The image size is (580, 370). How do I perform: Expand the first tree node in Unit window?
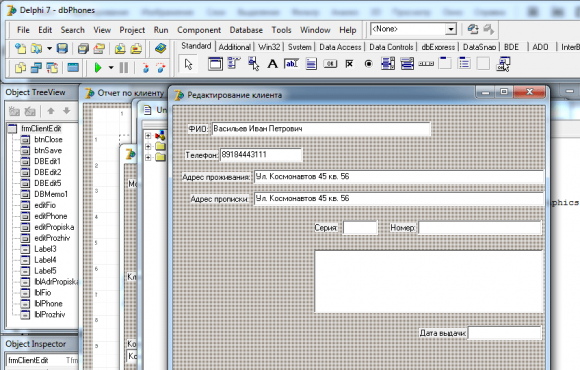click(148, 135)
